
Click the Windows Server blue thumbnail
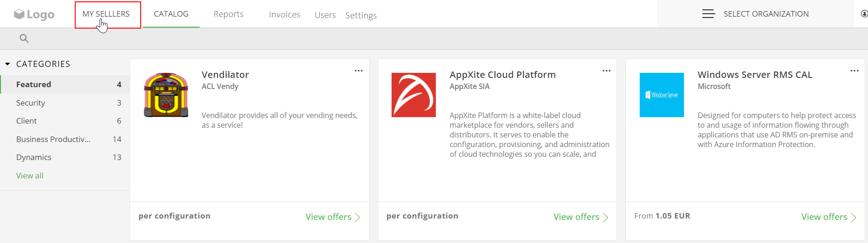(662, 95)
